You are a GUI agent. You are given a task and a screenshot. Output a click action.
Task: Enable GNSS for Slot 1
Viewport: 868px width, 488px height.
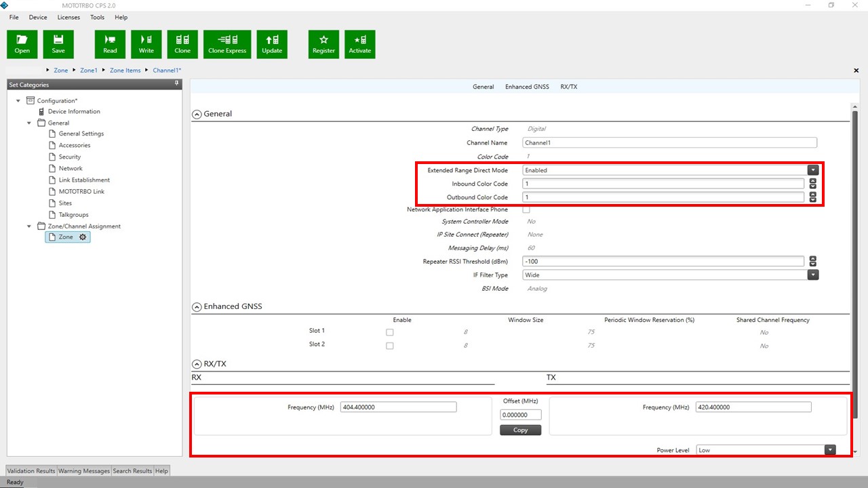point(390,332)
